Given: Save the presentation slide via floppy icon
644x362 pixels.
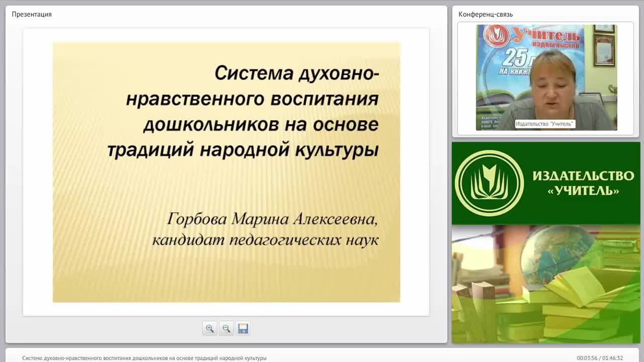Looking at the screenshot, I should tap(243, 328).
